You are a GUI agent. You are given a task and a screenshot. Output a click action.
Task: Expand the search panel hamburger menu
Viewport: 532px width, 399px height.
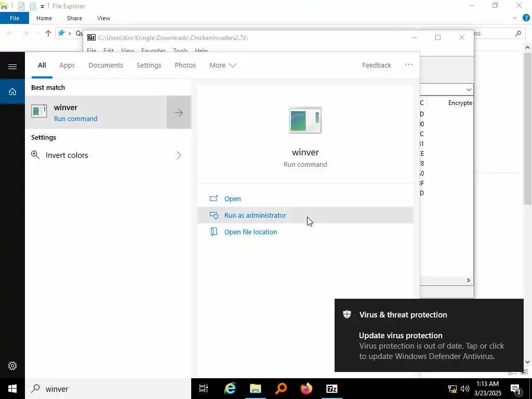(x=12, y=66)
